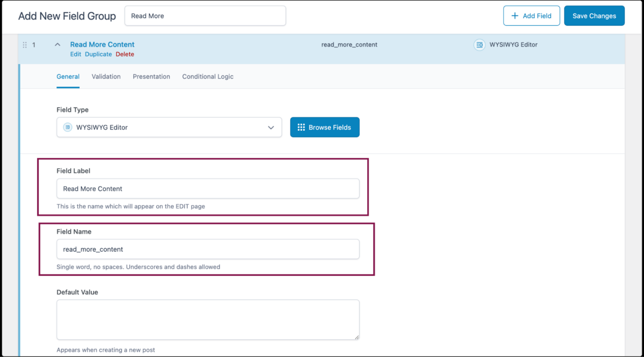Click the Field Group title input showing Read More

click(x=205, y=16)
